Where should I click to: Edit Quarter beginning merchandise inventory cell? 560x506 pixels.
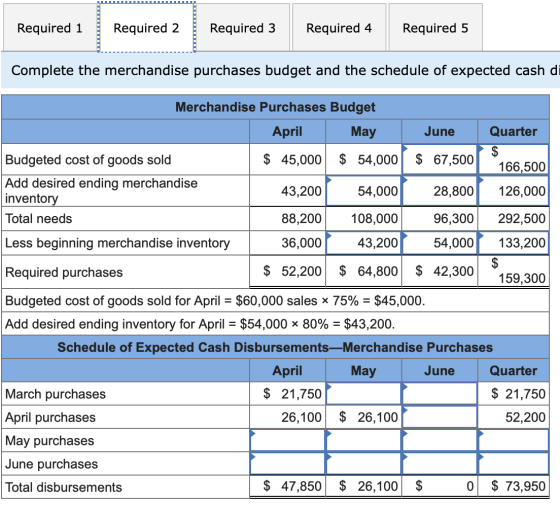514,243
